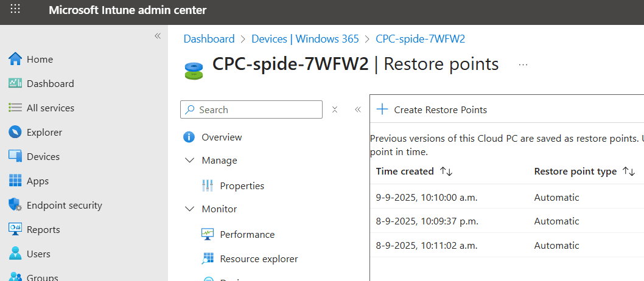Select the All services list icon
644x281 pixels.
coord(15,108)
